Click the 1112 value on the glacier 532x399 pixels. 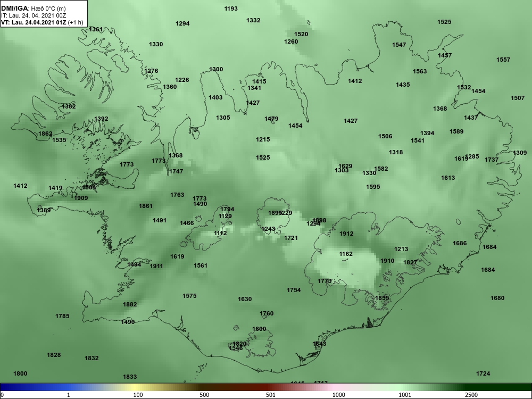click(220, 233)
